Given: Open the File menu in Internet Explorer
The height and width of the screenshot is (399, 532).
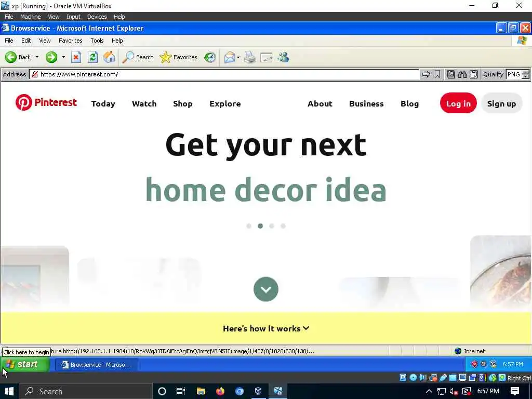Looking at the screenshot, I should coord(9,41).
